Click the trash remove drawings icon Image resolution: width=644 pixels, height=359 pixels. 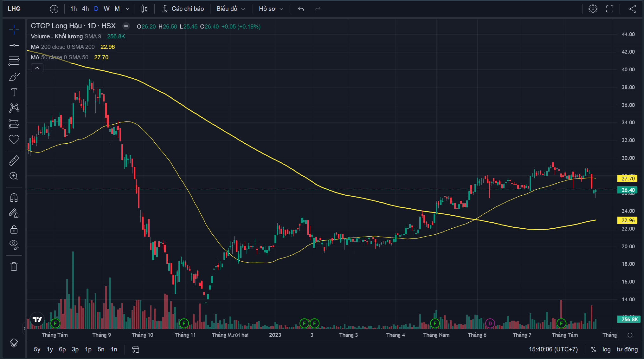coord(14,266)
